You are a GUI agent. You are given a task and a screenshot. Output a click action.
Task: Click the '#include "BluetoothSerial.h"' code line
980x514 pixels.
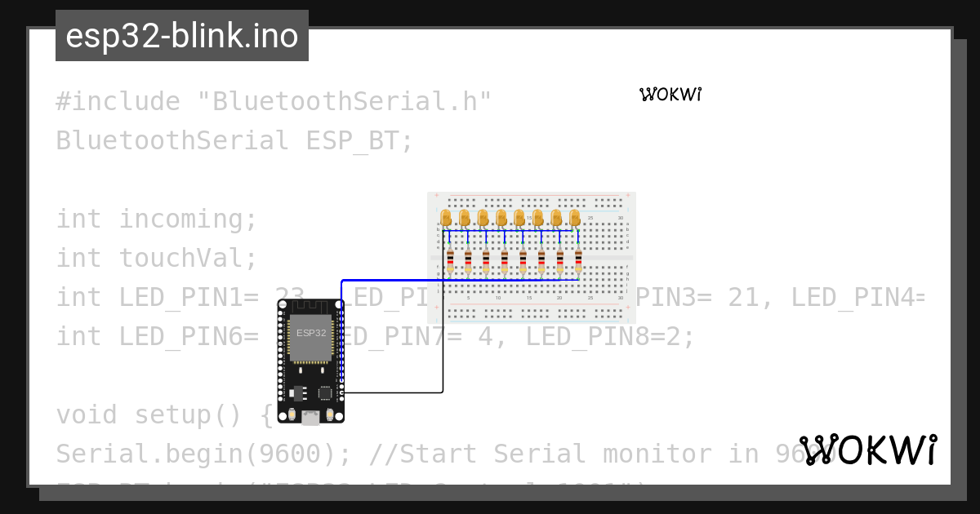(274, 101)
